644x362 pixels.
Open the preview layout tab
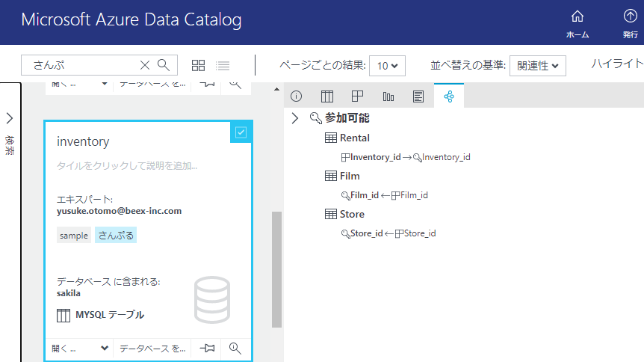(x=357, y=96)
